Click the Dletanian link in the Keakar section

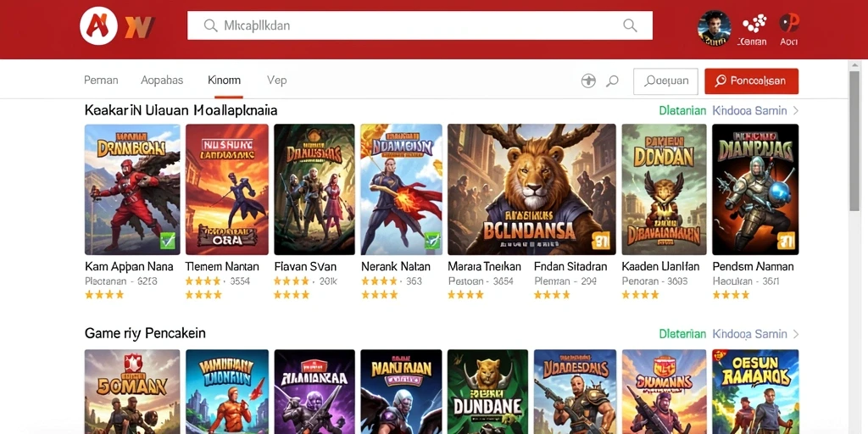(682, 111)
